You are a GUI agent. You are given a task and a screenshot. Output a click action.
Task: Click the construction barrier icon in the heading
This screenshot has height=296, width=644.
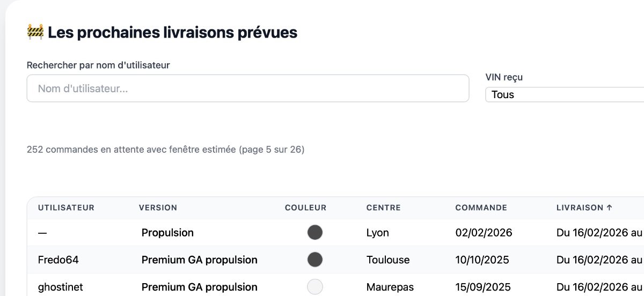35,32
